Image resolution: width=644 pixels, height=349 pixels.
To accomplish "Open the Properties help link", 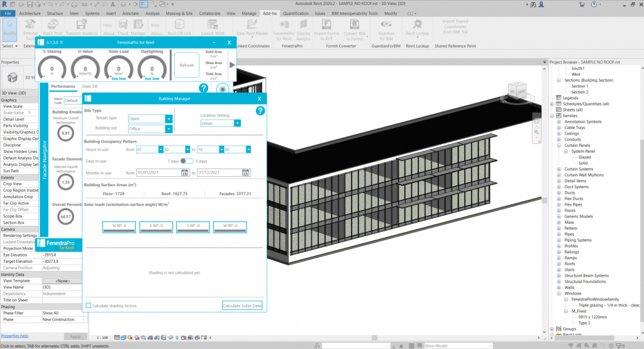I will coord(14,336).
